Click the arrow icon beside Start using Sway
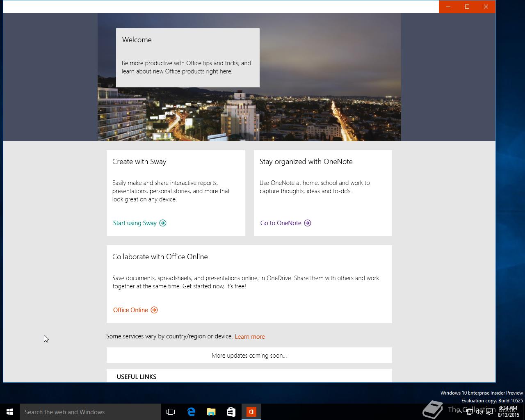The height and width of the screenshot is (420, 525). [163, 223]
